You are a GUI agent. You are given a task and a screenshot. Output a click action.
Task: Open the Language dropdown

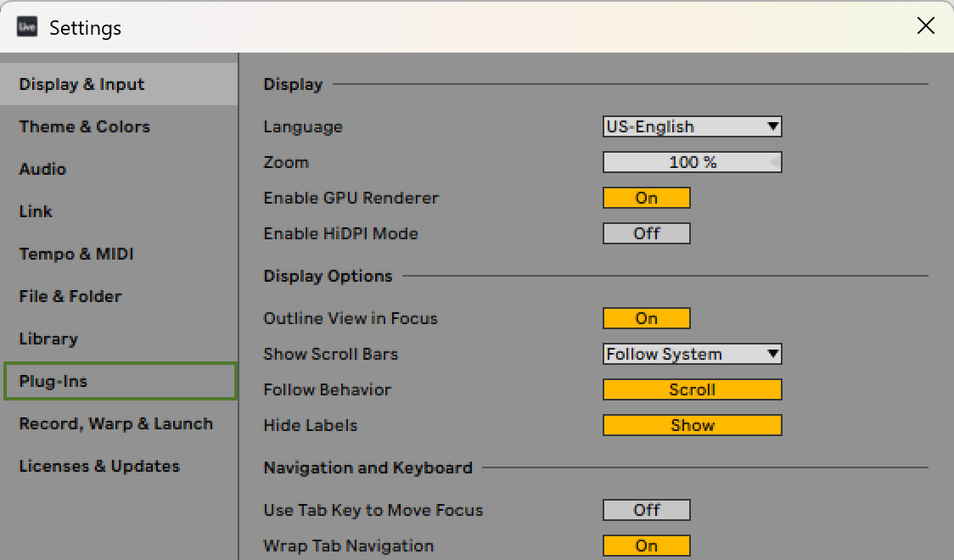693,126
